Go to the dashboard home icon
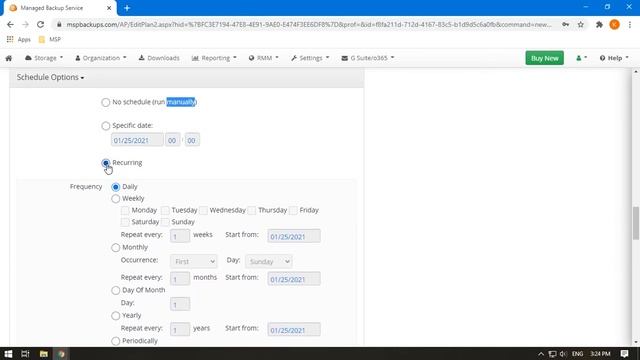Screen dimensions: 640x360 9,58
